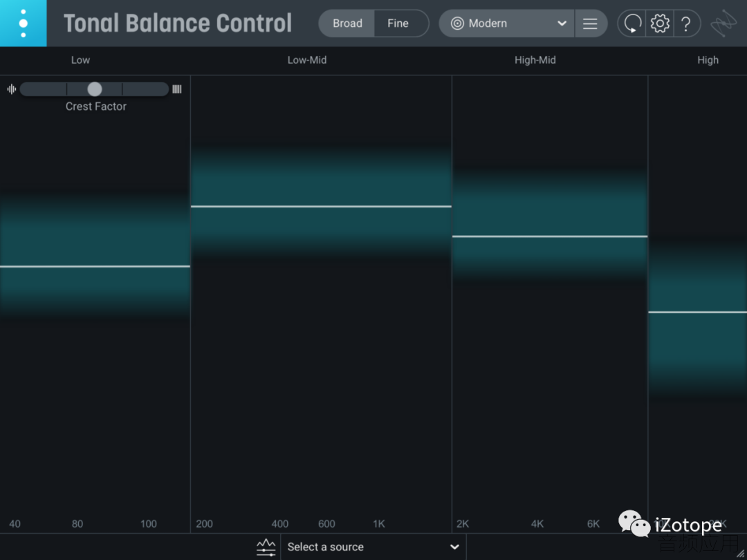747x560 pixels.
Task: Click the window resize grip icon
Action: pos(740,553)
